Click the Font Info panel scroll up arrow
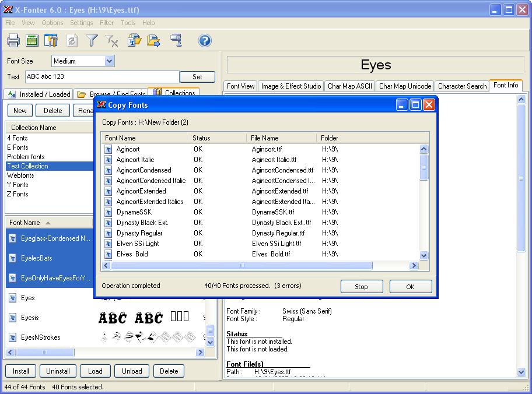 (521, 99)
